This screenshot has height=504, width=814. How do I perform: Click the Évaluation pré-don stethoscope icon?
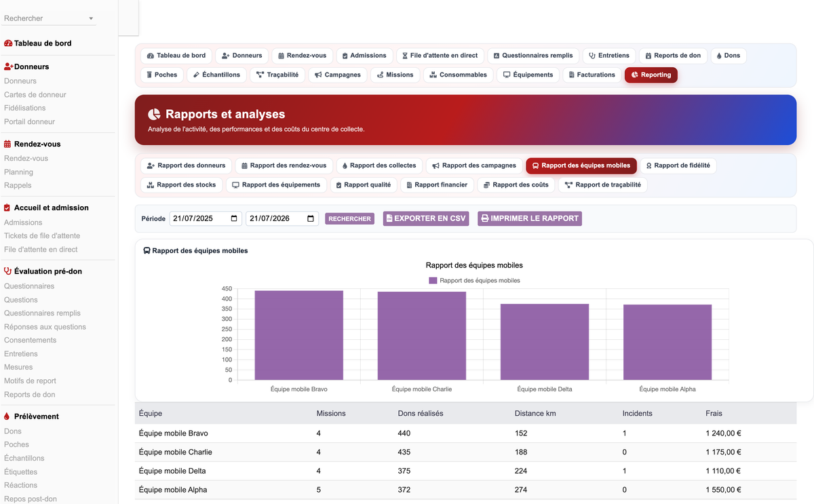8,271
